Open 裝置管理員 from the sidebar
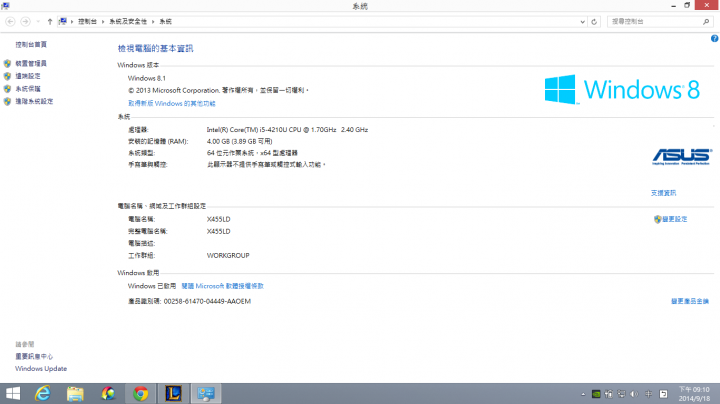This screenshot has width=720, height=404. [x=31, y=63]
